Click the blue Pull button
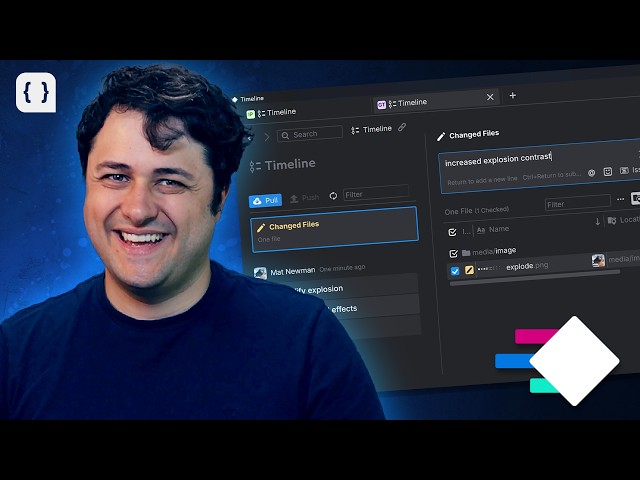The image size is (640, 480). pyautogui.click(x=265, y=200)
